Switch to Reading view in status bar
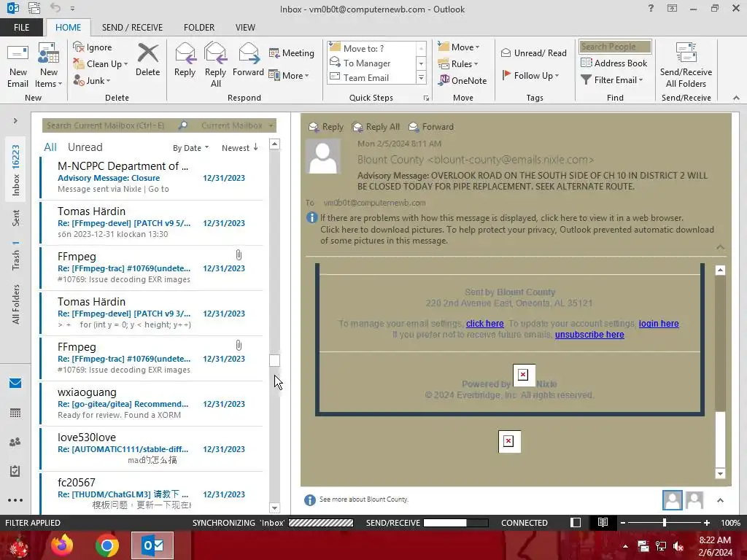 [603, 522]
